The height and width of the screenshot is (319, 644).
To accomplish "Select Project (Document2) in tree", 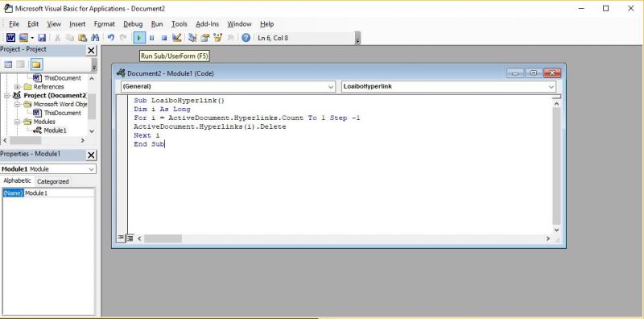I will click(x=55, y=95).
